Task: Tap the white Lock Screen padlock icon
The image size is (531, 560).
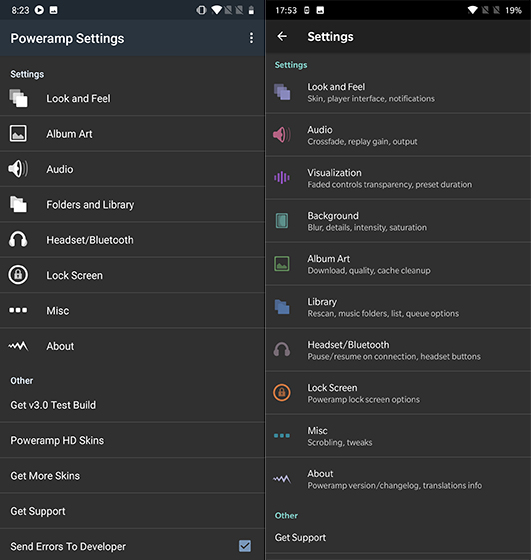Action: point(18,275)
